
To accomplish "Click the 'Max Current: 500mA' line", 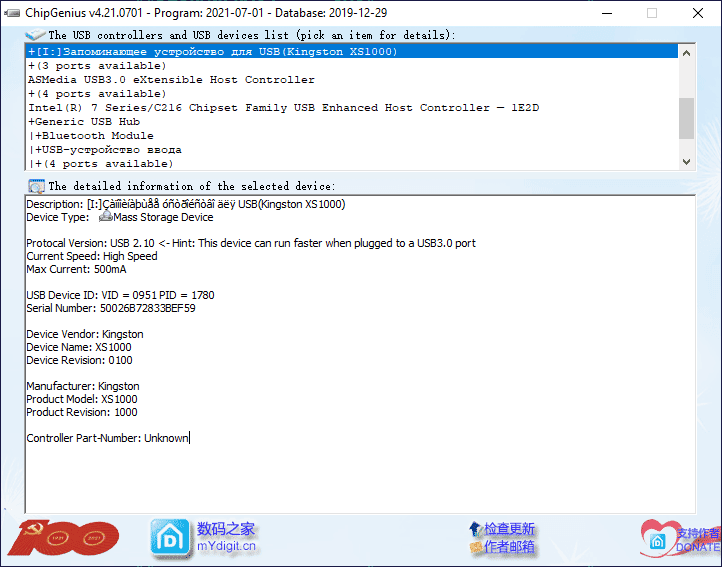I will (x=76, y=269).
